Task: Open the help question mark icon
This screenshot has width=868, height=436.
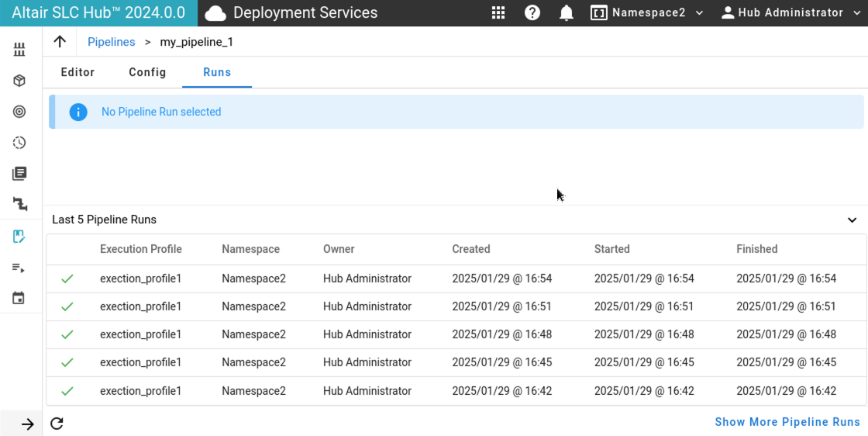Action: [532, 12]
